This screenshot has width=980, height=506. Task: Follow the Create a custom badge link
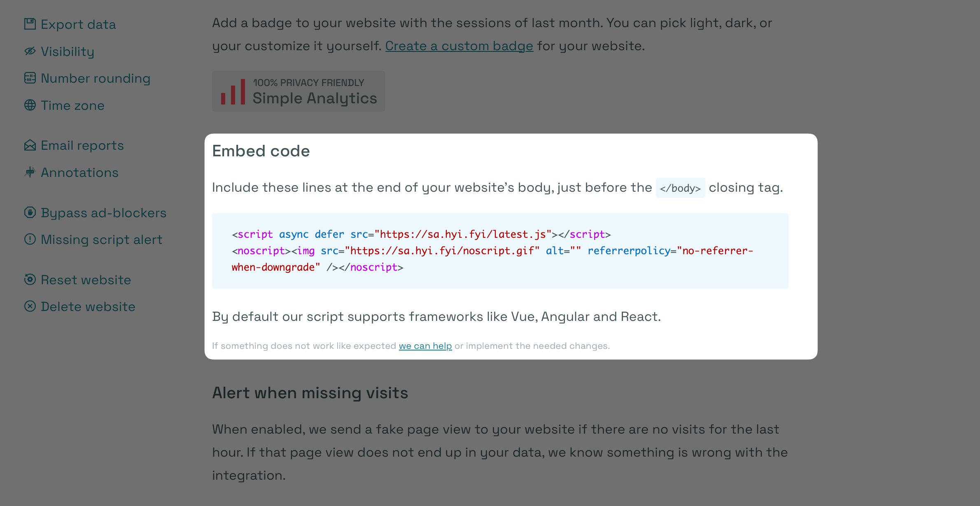point(459,46)
